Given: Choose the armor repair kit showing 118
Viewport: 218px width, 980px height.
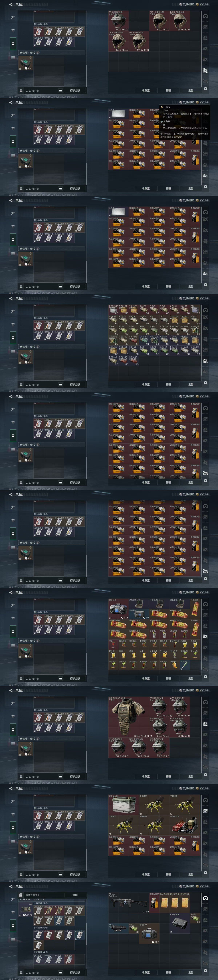Looking at the screenshot, I should click(x=118, y=609).
